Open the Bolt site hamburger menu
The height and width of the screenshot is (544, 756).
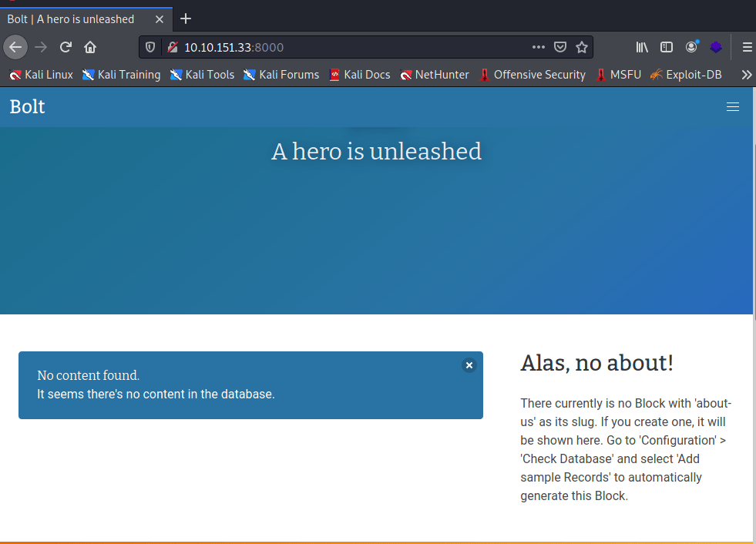click(x=732, y=107)
